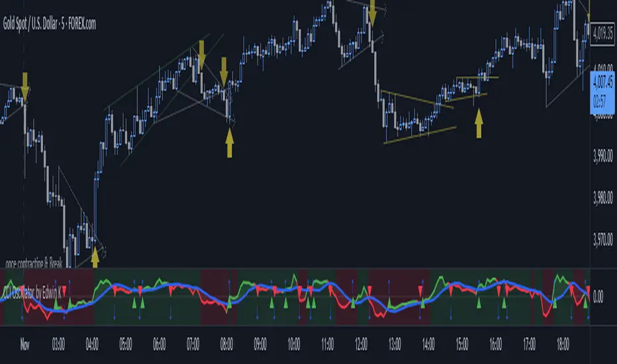The width and height of the screenshot is (617, 364).
Task: Click the 10:00 time axis label
Action: [294, 345]
